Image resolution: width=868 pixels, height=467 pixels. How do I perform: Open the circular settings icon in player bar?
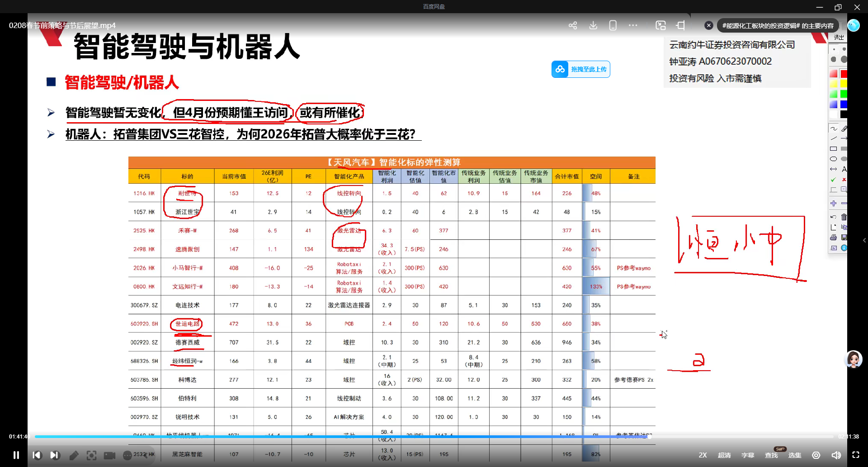816,455
